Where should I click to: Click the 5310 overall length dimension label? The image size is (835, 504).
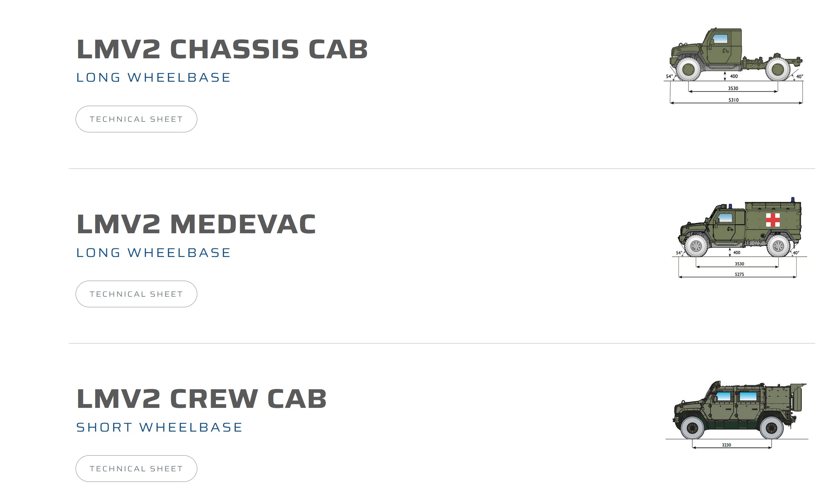(733, 100)
